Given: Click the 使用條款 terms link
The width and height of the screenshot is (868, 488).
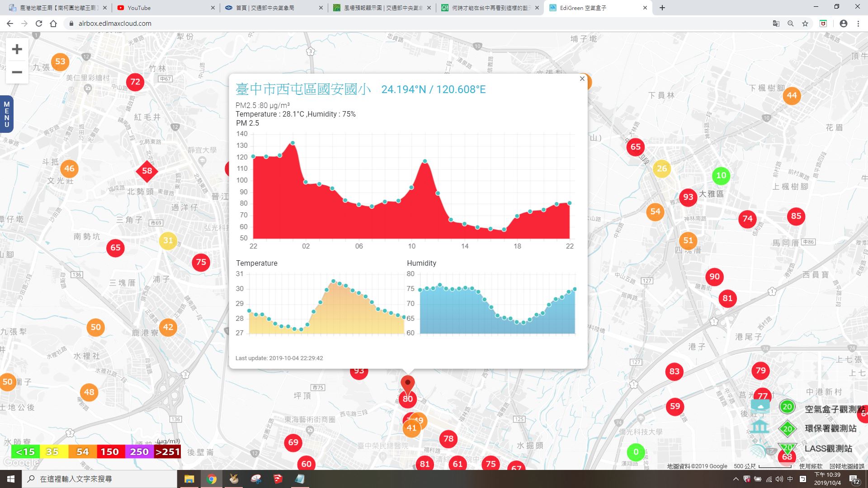Looking at the screenshot, I should [x=811, y=466].
